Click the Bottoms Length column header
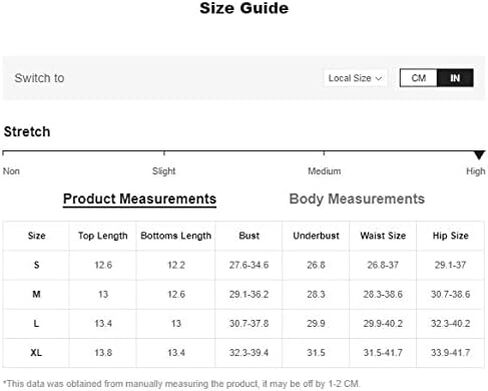 tap(176, 236)
